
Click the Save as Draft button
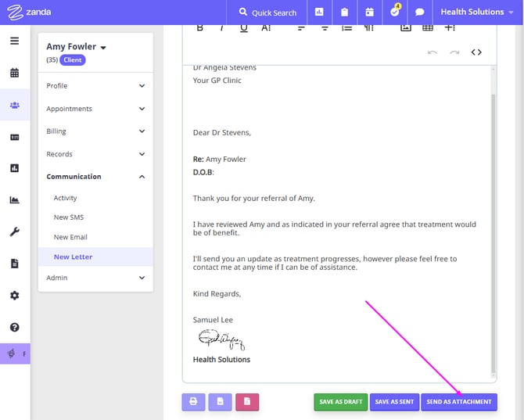(340, 402)
